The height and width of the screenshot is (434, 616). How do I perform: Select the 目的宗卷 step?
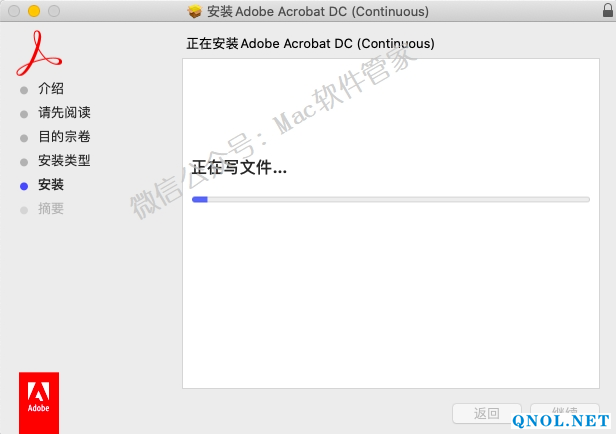[x=64, y=137]
